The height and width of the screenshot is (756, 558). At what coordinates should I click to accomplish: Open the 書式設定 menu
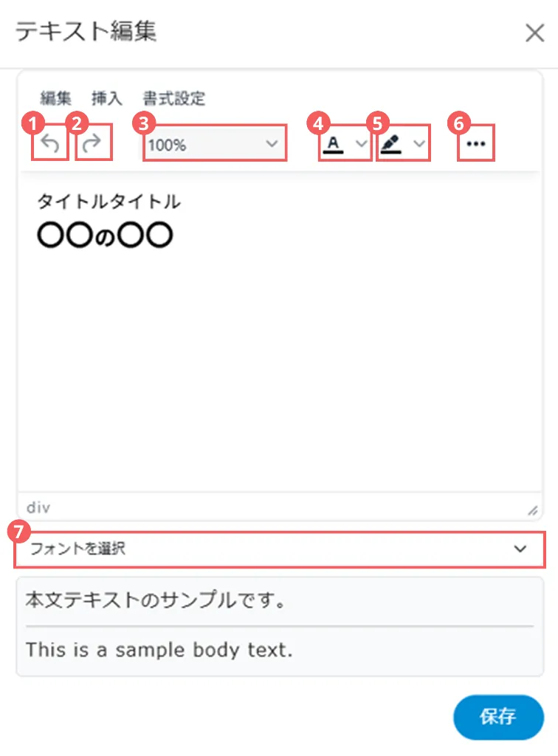pos(174,98)
